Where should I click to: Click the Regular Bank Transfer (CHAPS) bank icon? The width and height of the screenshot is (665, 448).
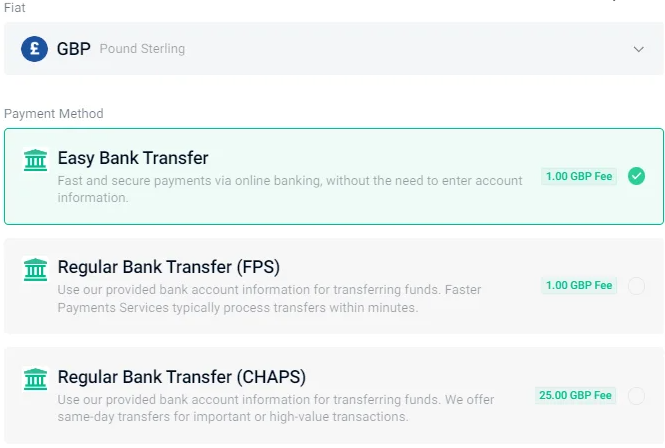click(x=35, y=379)
